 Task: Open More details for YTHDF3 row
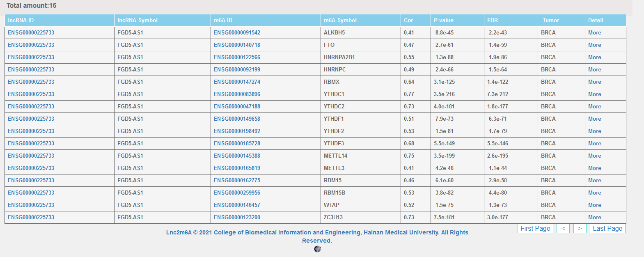[x=594, y=143]
